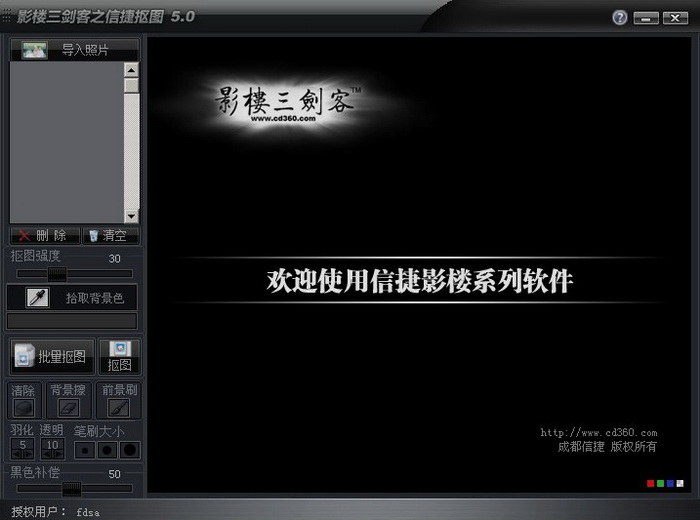Image resolution: width=700 pixels, height=520 pixels.
Task: Click the green color square in preview corner
Action: click(x=660, y=483)
